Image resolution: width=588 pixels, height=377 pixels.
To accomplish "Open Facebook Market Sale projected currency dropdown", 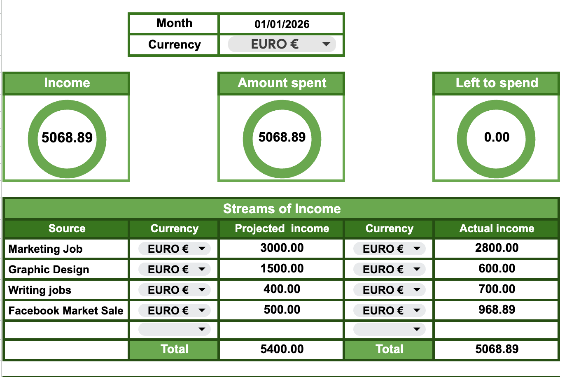I will tap(173, 310).
